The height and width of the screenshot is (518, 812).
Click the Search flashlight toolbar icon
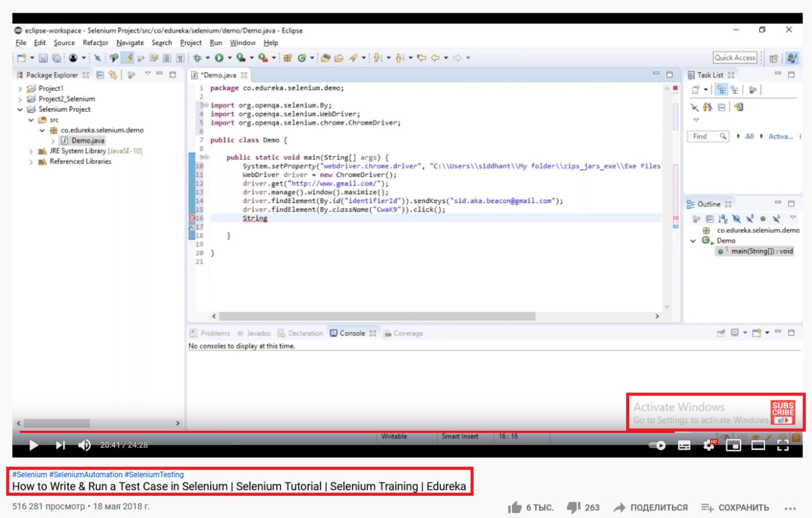coord(353,58)
